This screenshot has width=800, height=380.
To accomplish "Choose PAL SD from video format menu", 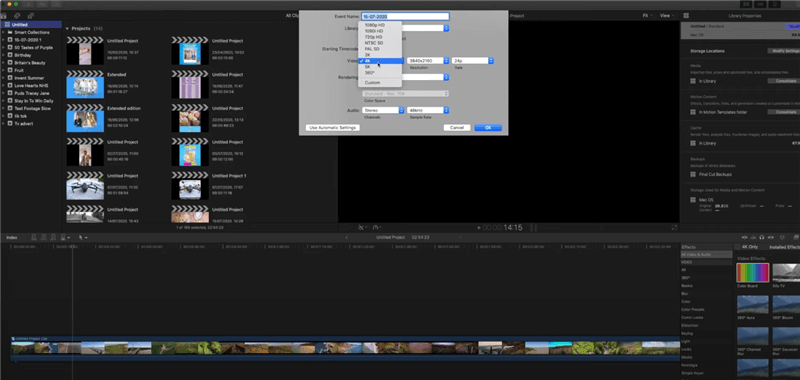I will coord(380,49).
